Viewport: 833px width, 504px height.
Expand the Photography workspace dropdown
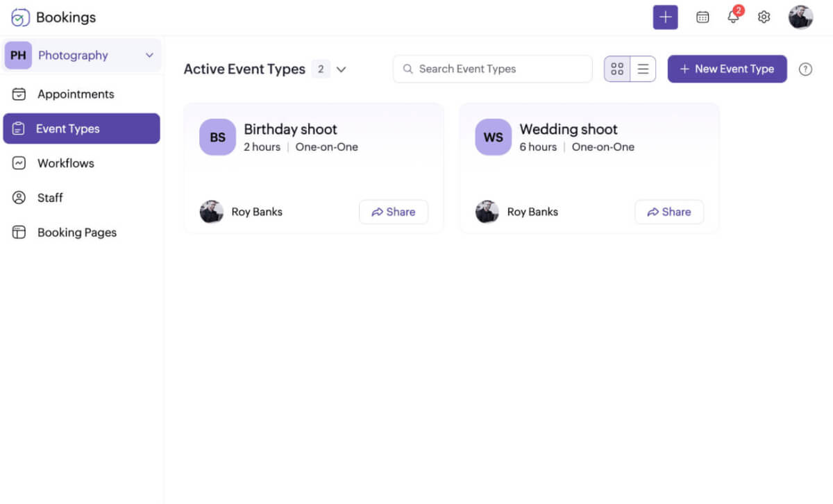click(x=149, y=56)
